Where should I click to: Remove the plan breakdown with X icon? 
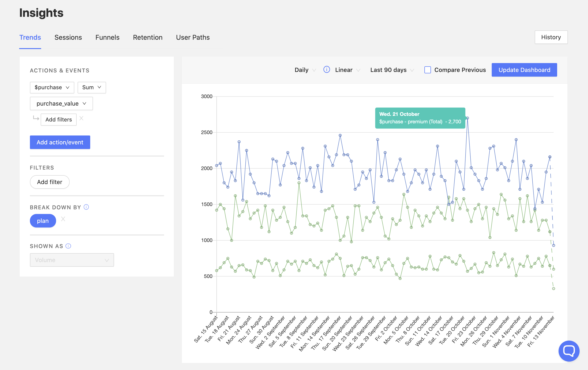point(63,219)
